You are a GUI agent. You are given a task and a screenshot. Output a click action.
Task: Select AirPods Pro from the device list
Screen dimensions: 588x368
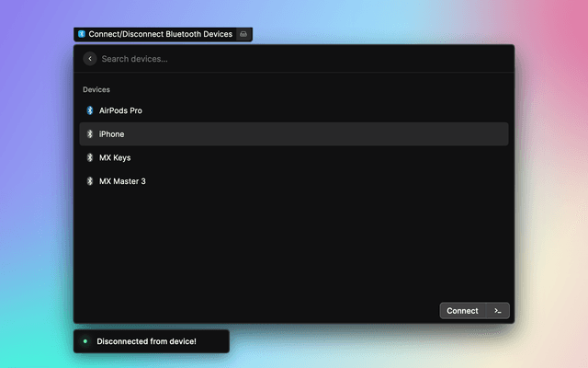click(120, 110)
